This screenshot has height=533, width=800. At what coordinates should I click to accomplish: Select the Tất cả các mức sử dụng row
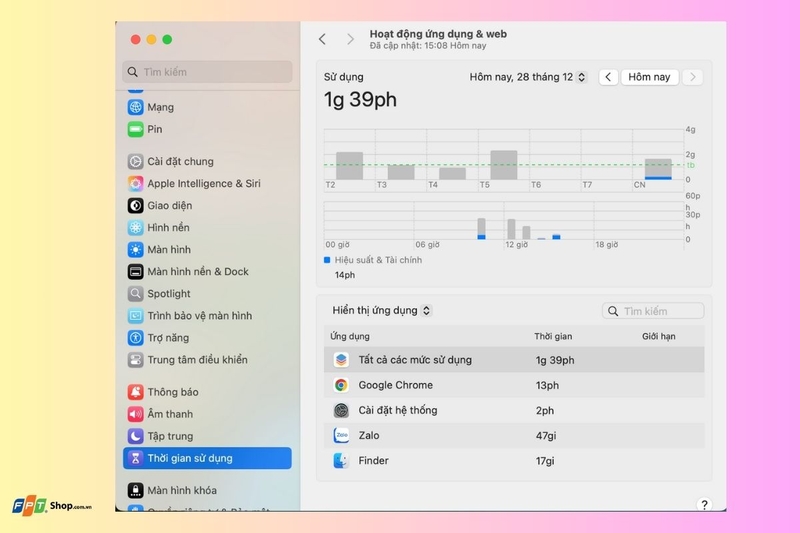pos(514,360)
